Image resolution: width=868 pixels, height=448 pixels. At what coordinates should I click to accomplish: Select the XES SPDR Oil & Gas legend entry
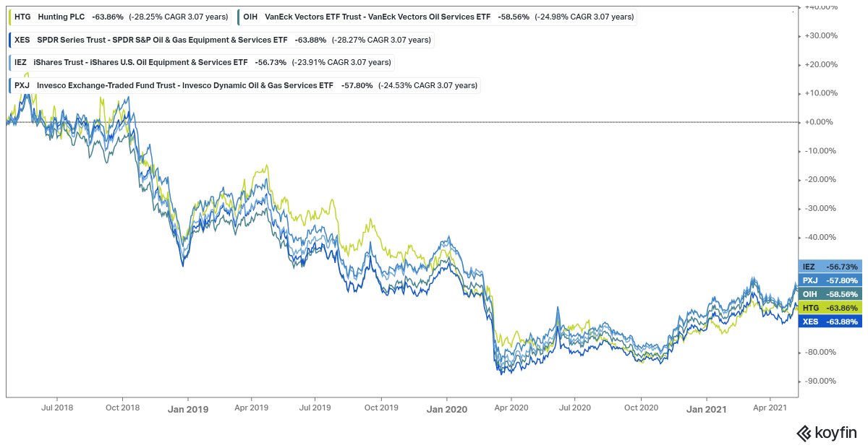(x=223, y=40)
